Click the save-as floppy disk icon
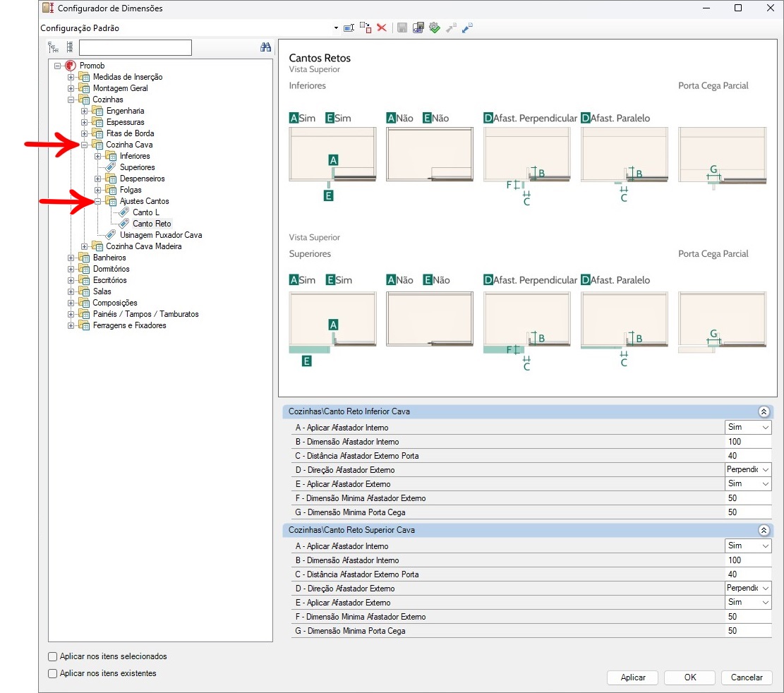The image size is (784, 693). [x=418, y=28]
